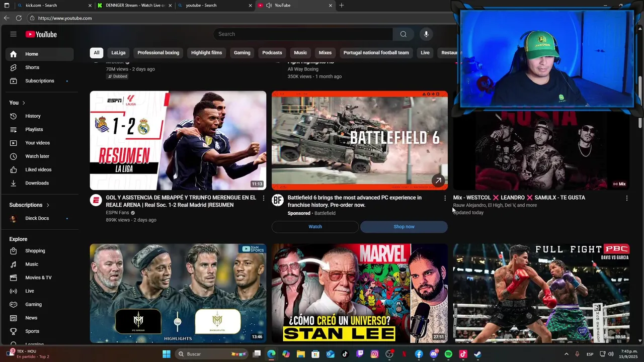Open Liked videos in the sidebar
644x362 pixels.
tap(40, 170)
